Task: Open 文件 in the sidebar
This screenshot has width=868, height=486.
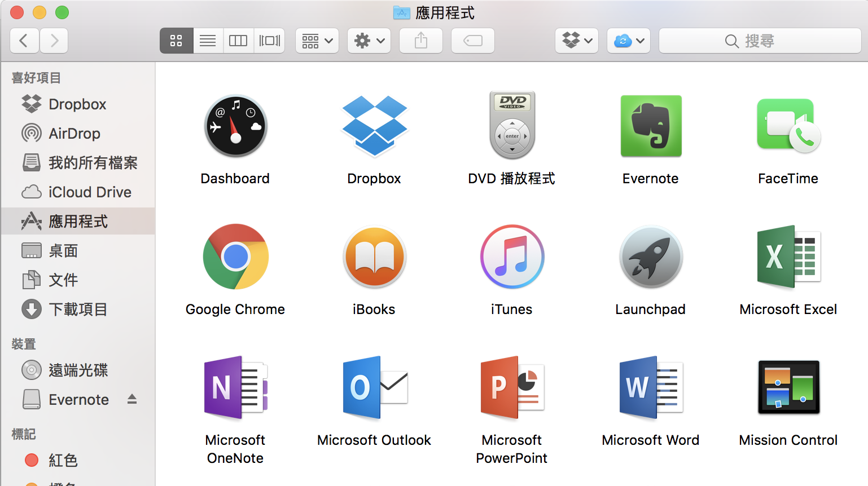Action: tap(78, 280)
